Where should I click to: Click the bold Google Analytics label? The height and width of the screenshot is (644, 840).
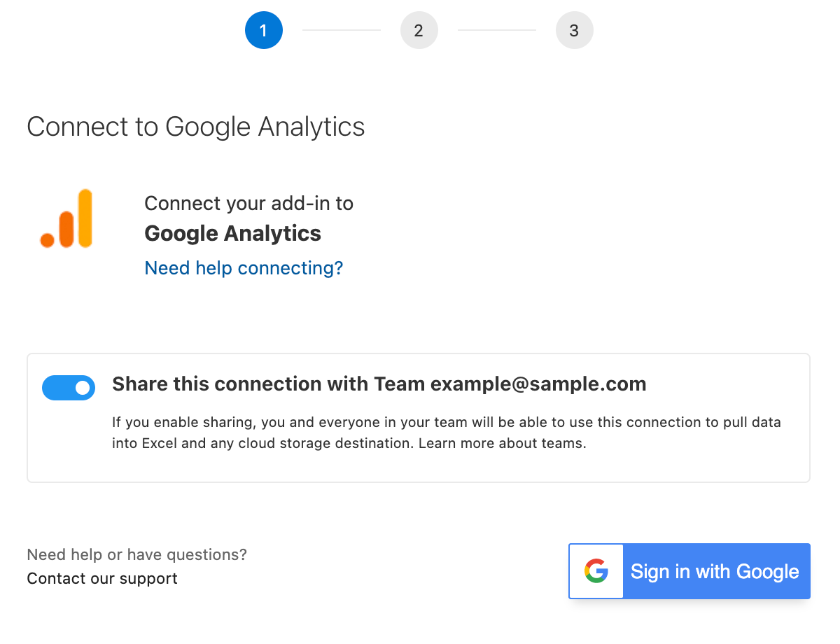pyautogui.click(x=232, y=233)
